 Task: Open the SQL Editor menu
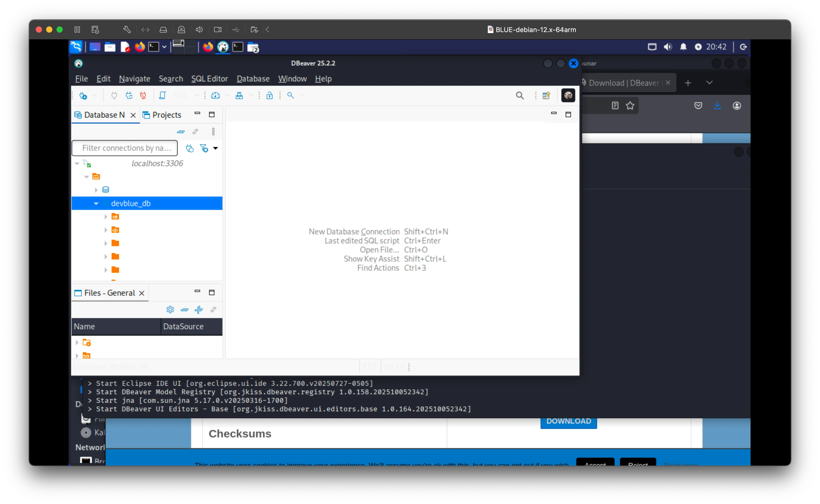(209, 79)
